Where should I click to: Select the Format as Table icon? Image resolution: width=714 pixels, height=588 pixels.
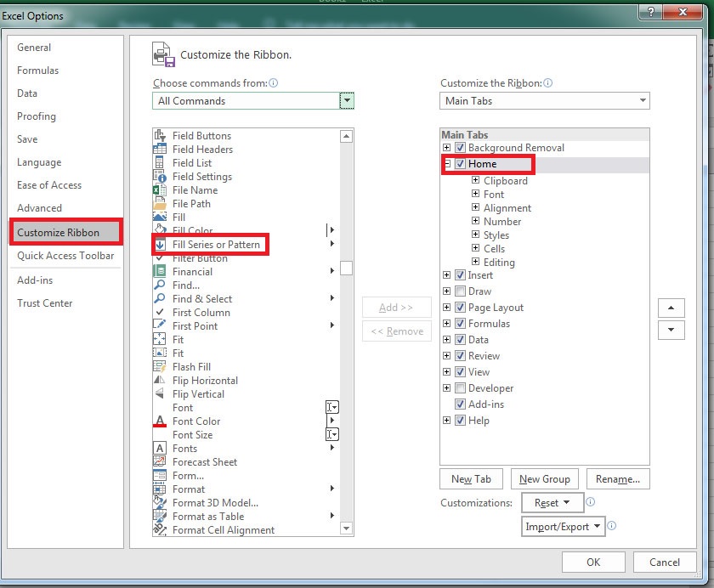tap(160, 517)
